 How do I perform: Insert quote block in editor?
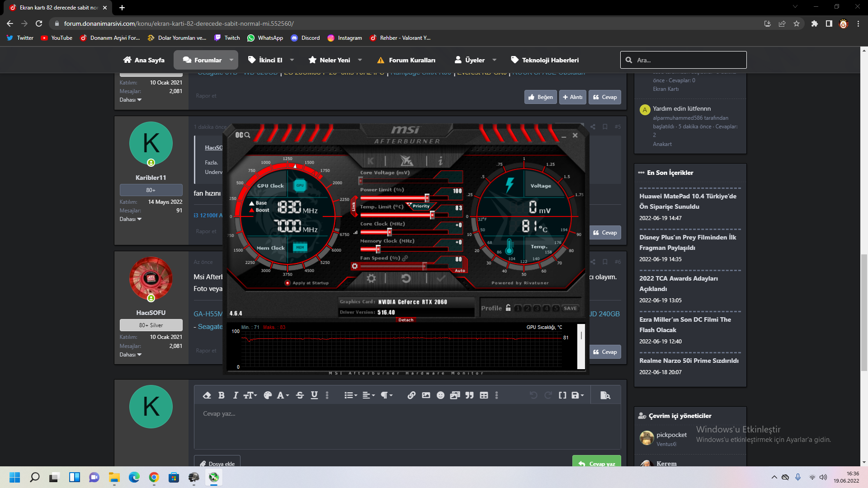pos(470,395)
